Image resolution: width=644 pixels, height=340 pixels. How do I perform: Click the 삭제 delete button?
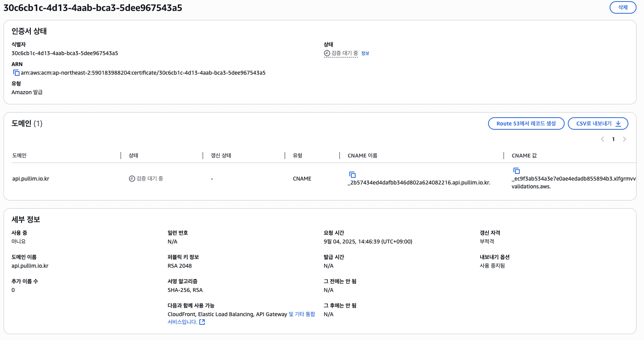[623, 7]
